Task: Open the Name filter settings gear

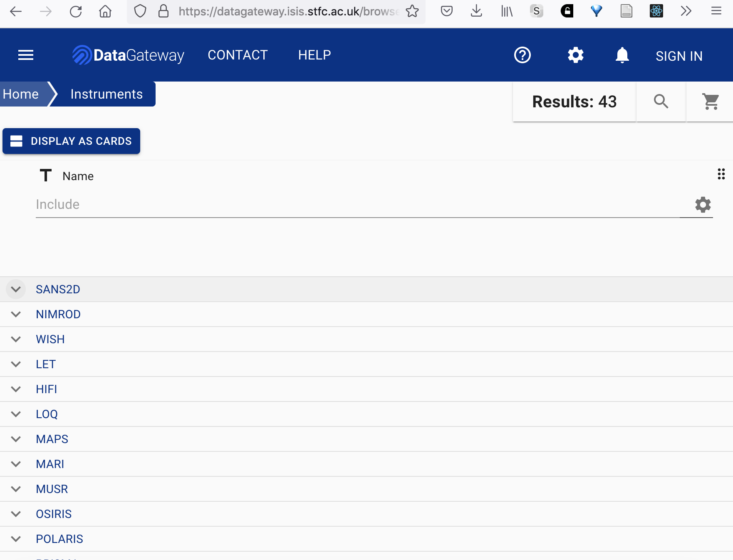Action: point(702,204)
